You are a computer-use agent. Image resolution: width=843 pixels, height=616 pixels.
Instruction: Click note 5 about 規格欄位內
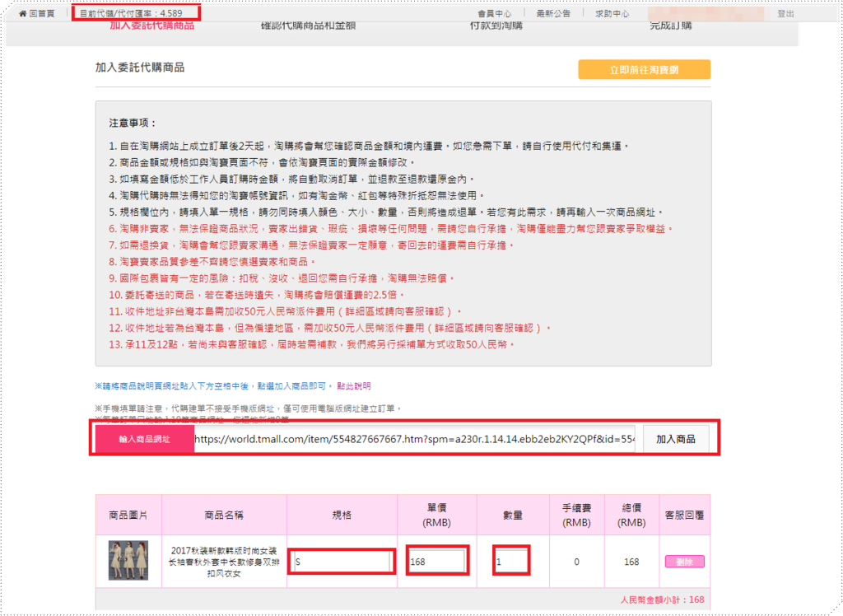387,212
